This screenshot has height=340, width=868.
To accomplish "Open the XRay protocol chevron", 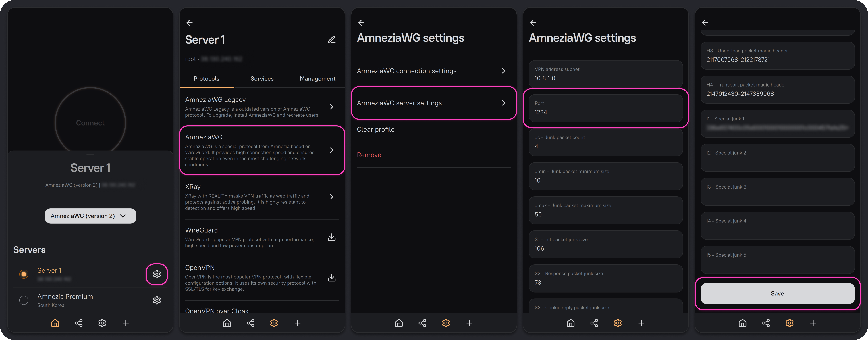I will pyautogui.click(x=331, y=196).
